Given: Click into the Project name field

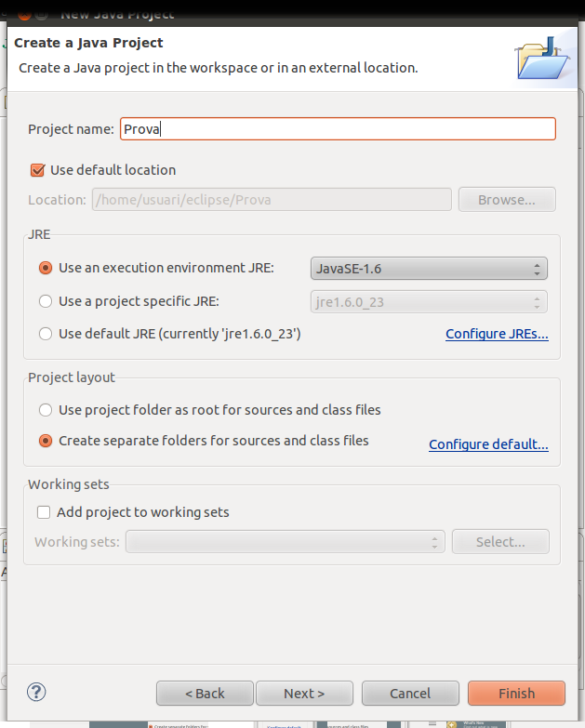Looking at the screenshot, I should (338, 129).
